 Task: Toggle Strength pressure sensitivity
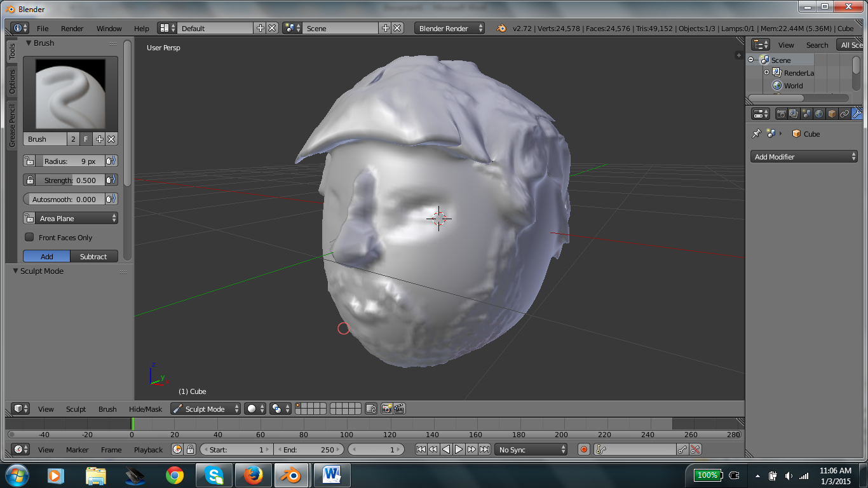[111, 180]
